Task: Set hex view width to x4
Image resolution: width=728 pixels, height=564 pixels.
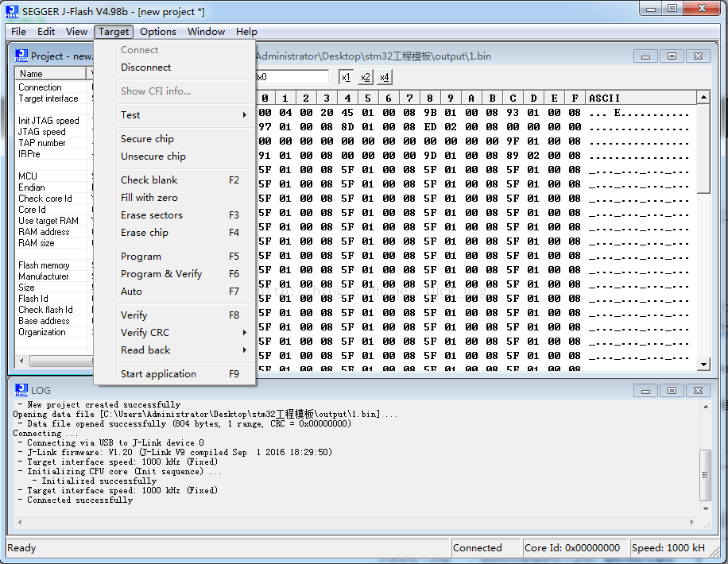Action: (x=385, y=77)
